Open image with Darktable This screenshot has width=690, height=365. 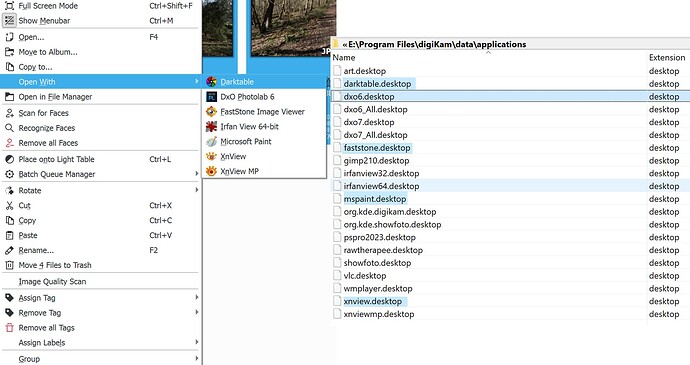pyautogui.click(x=264, y=82)
